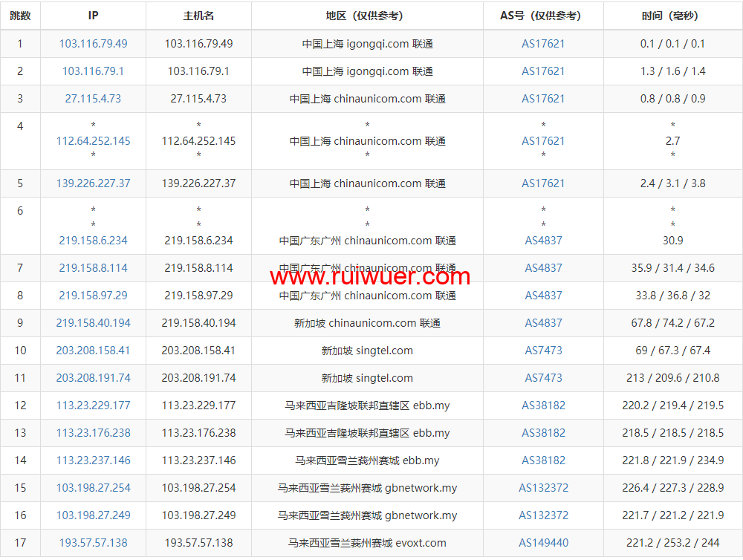Open the 103.198.27.254 IP link
This screenshot has height=560, width=743.
point(93,488)
